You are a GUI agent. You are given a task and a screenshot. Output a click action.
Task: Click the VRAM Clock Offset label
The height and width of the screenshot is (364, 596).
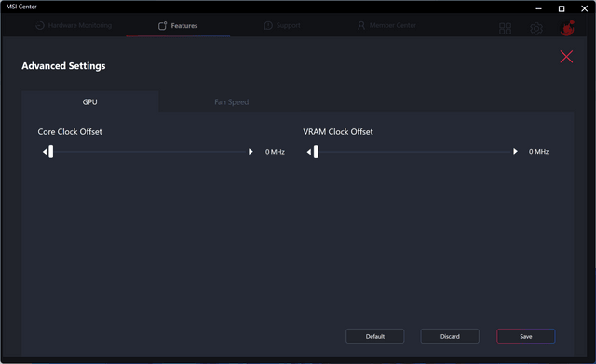(x=338, y=132)
